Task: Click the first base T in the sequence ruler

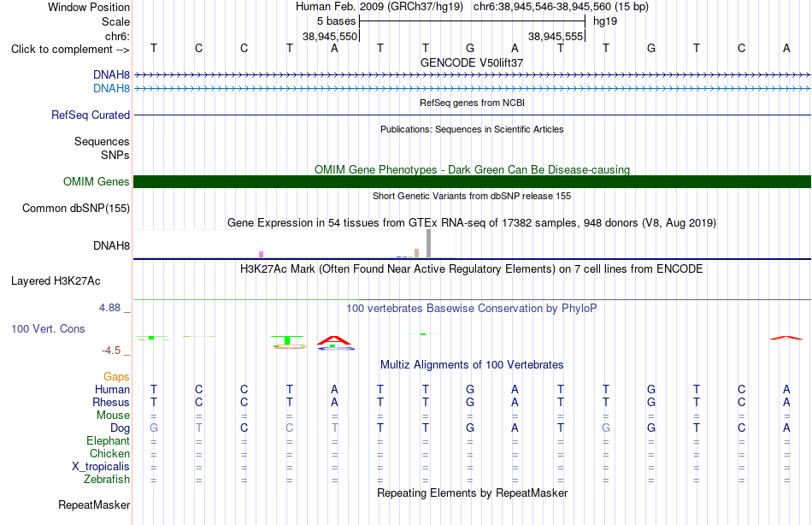Action: tap(154, 48)
